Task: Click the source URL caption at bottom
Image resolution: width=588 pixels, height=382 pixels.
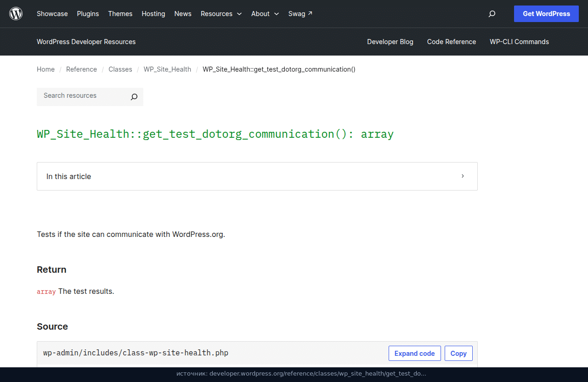Action: (301, 374)
